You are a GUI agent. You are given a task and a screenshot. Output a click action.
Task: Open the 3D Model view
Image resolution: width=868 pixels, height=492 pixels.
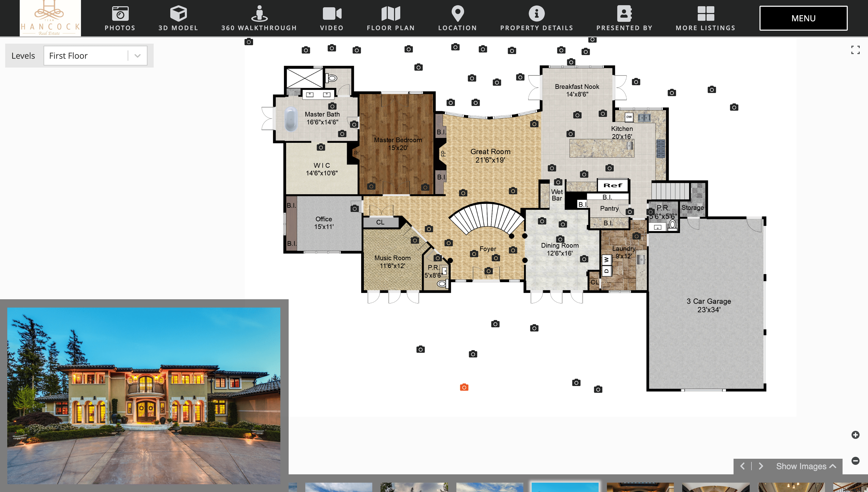178,18
